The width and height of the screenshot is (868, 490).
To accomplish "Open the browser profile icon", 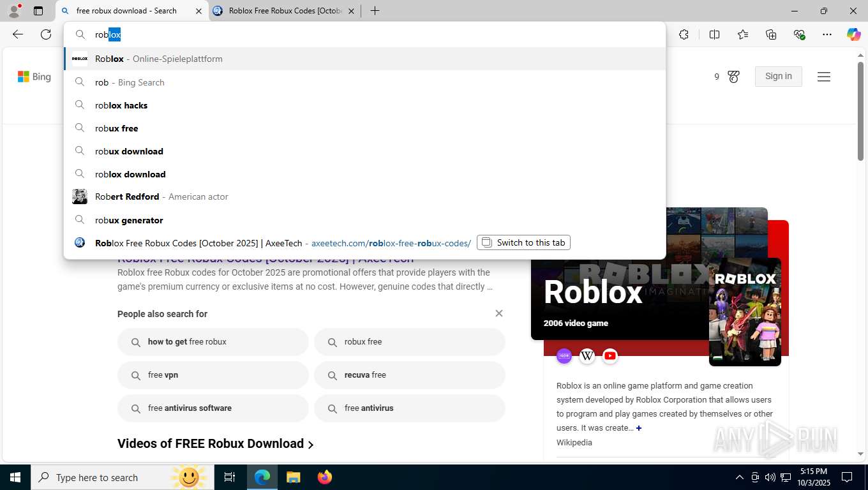I will click(13, 11).
